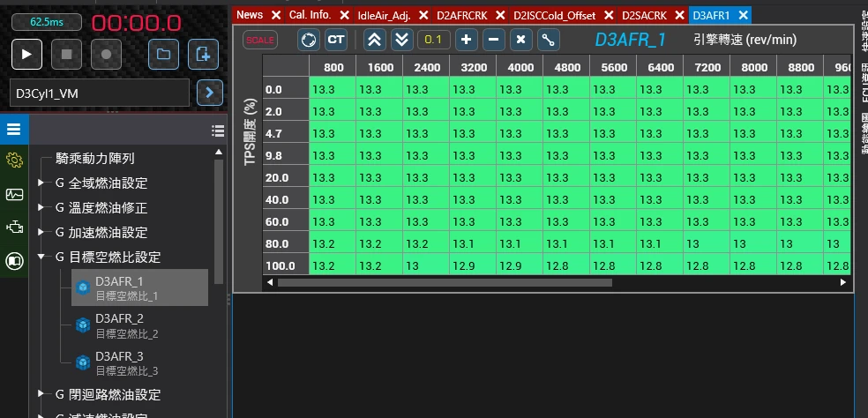The width and height of the screenshot is (868, 418).
Task: Close the D2AFRCRK tab
Action: (500, 15)
